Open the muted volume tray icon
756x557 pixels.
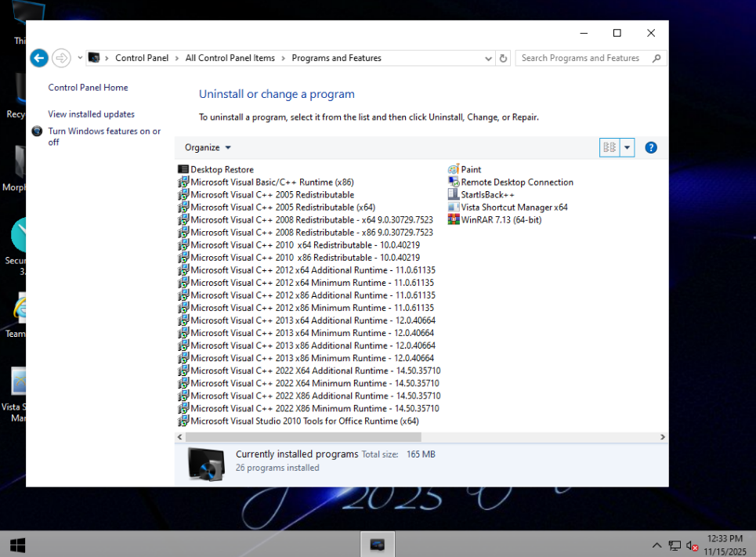[692, 545]
